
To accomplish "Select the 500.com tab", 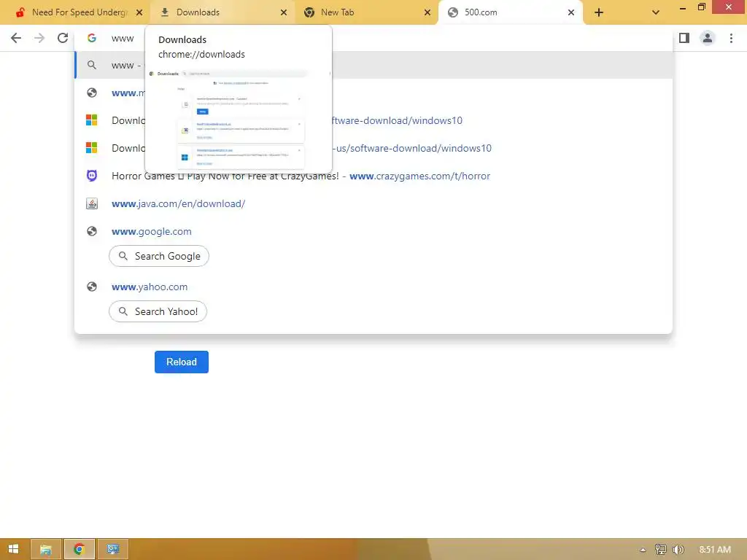I will point(510,12).
